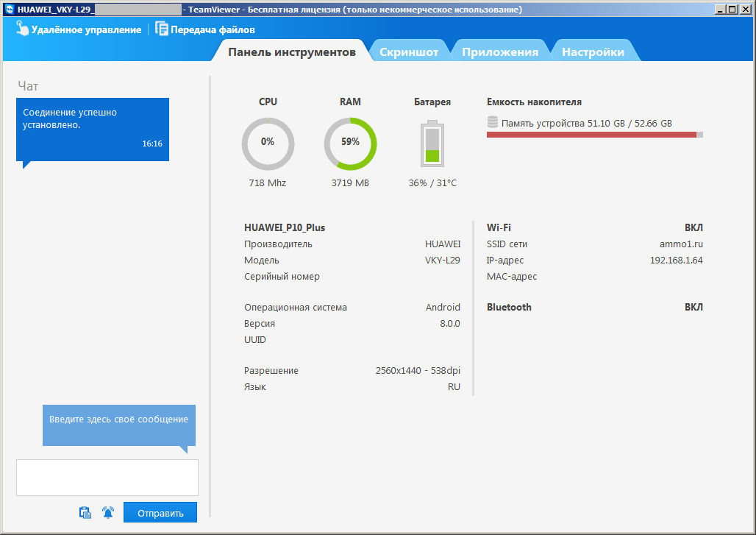This screenshot has height=535, width=756.
Task: Click the battery level icon
Action: [x=432, y=144]
